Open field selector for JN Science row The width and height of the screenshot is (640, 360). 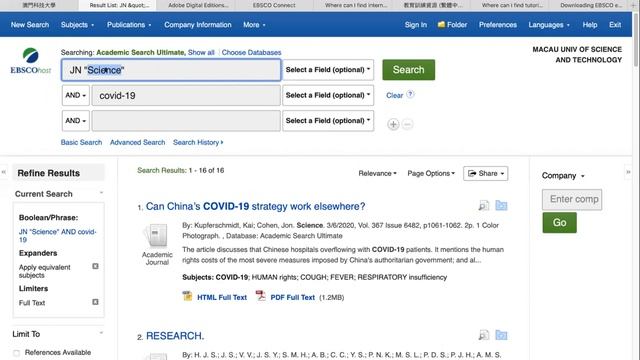click(x=328, y=70)
